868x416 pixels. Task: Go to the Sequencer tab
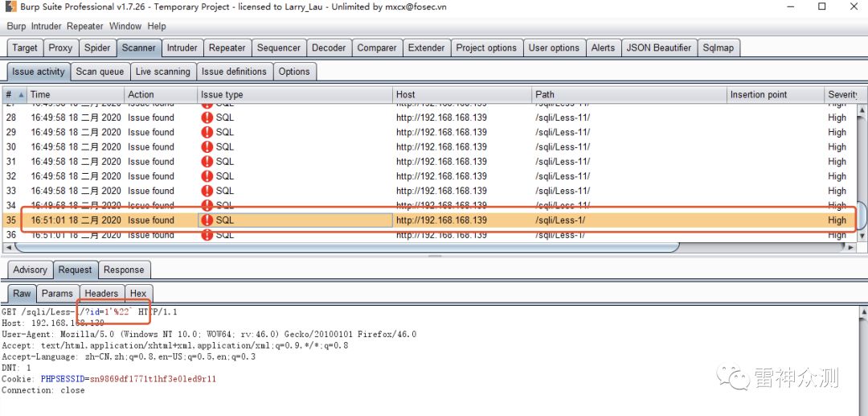278,47
